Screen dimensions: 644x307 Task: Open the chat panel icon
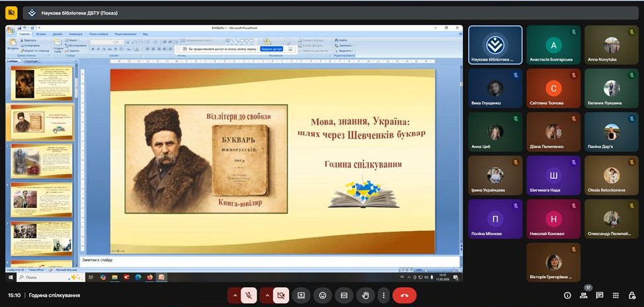tap(600, 295)
